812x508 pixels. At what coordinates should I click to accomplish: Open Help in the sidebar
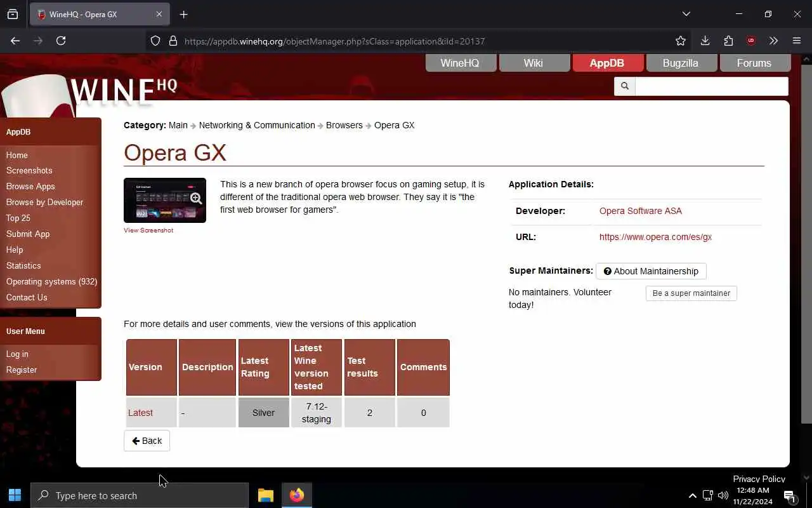click(x=15, y=250)
